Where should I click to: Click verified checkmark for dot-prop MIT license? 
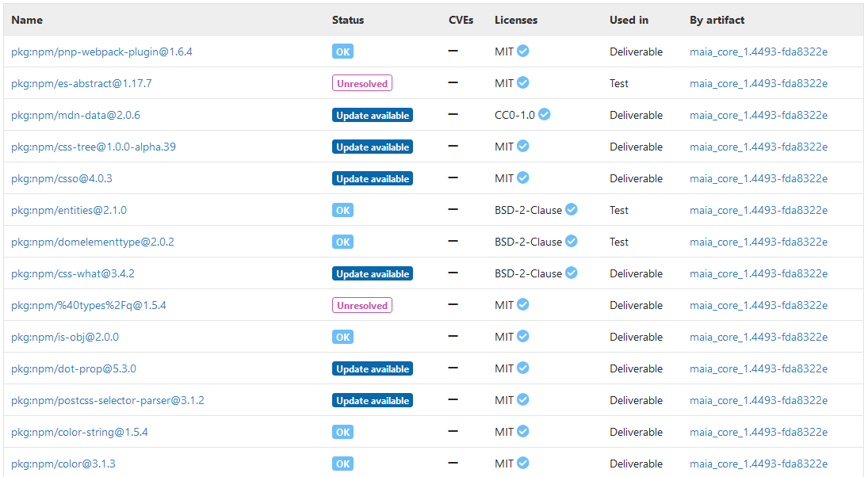coord(522,368)
